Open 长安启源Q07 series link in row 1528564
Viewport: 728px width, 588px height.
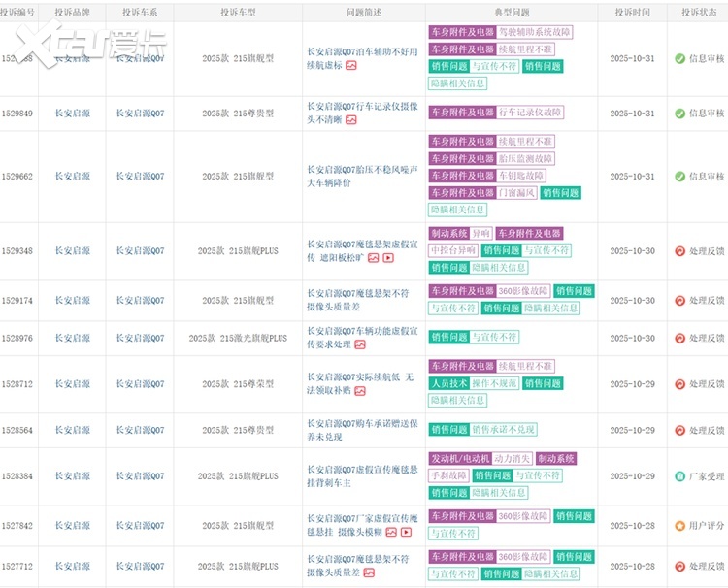pos(141,430)
